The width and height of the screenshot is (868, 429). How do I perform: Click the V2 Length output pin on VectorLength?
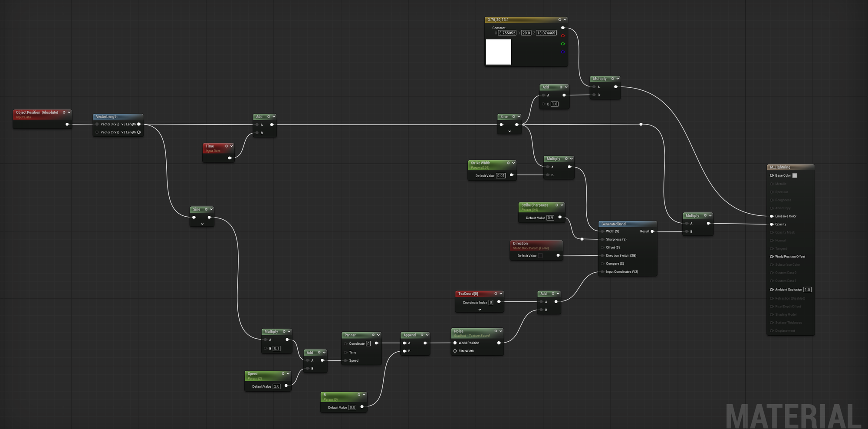[139, 132]
